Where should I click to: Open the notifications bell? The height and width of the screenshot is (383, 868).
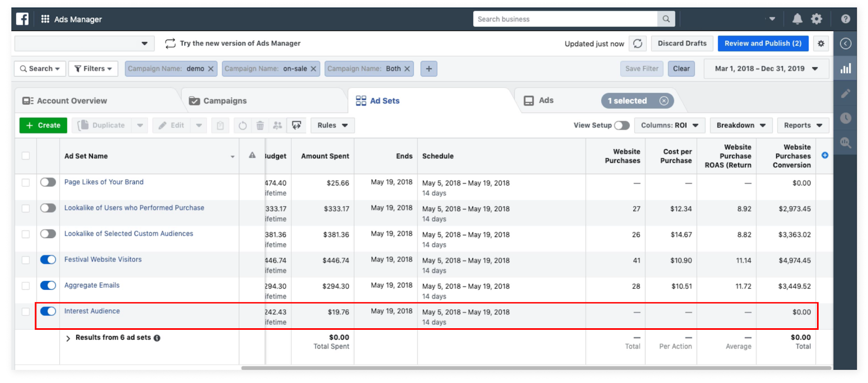click(797, 19)
